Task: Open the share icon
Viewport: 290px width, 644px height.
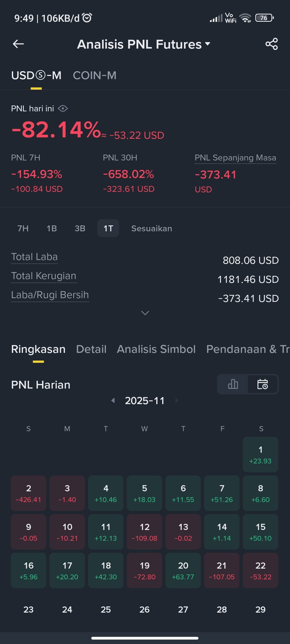Action: coord(271,44)
